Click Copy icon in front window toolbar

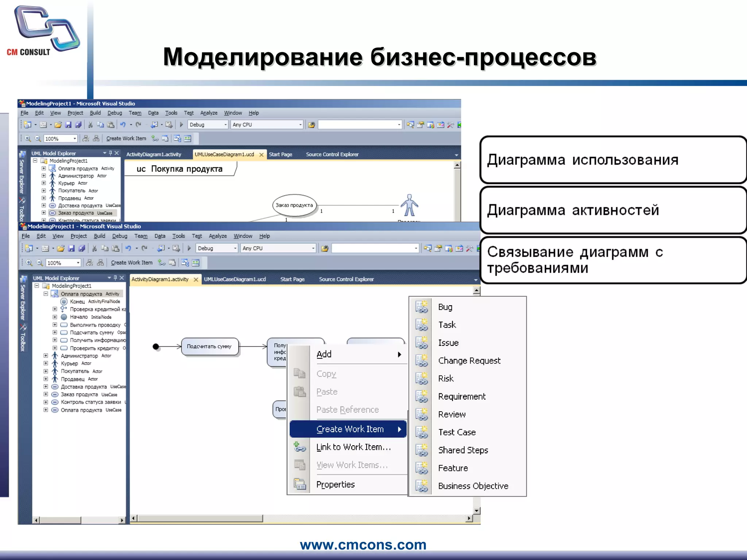105,248
